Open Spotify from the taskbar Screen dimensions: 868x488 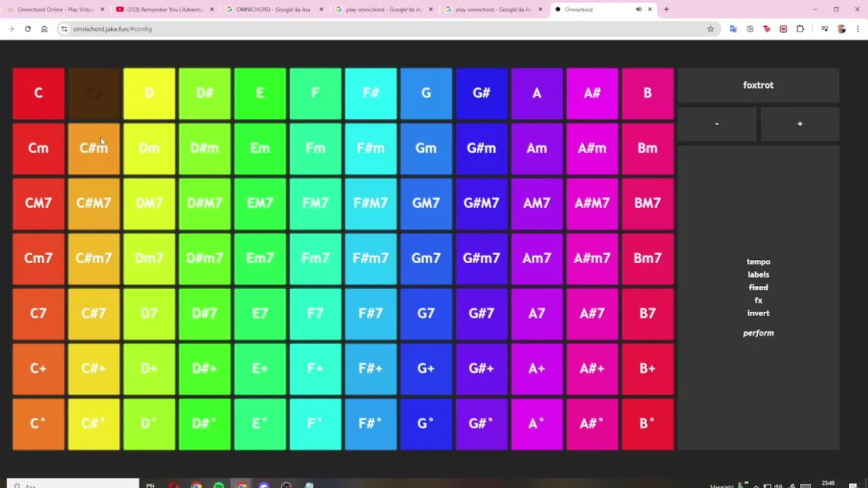(x=219, y=485)
